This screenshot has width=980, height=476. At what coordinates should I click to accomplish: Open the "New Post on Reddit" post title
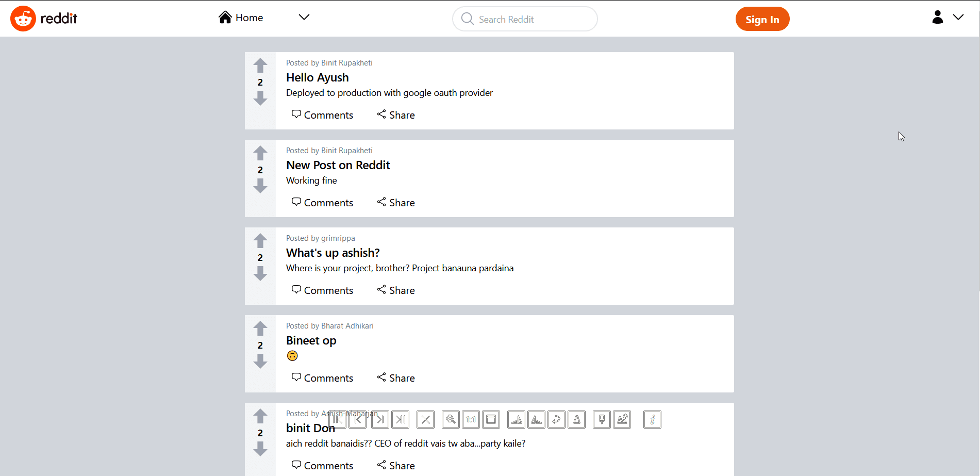[x=338, y=165]
